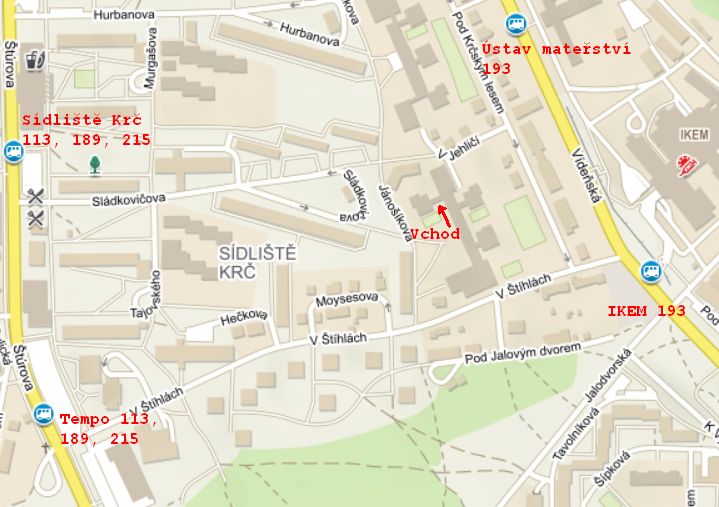Select the Tempo bus stop icon

pos(44,415)
